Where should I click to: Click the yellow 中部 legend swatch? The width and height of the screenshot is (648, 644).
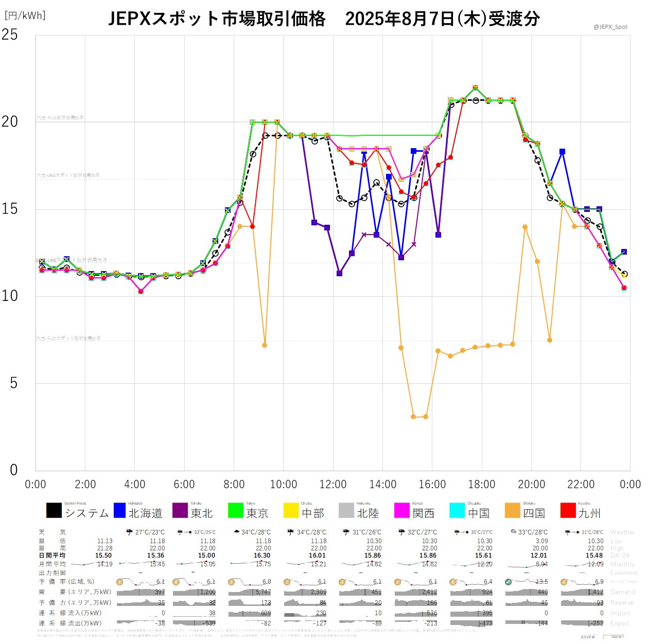(291, 510)
